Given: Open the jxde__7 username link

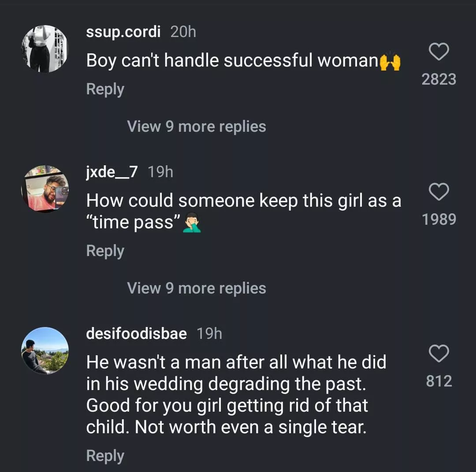Looking at the screenshot, I should click(112, 172).
